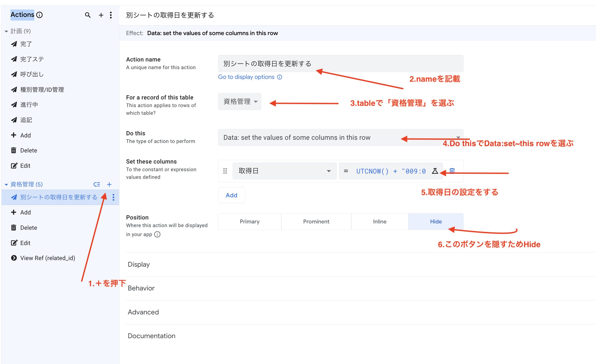596x364 pixels.
Task: Click the Add button under Set these columns
Action: [x=231, y=195]
